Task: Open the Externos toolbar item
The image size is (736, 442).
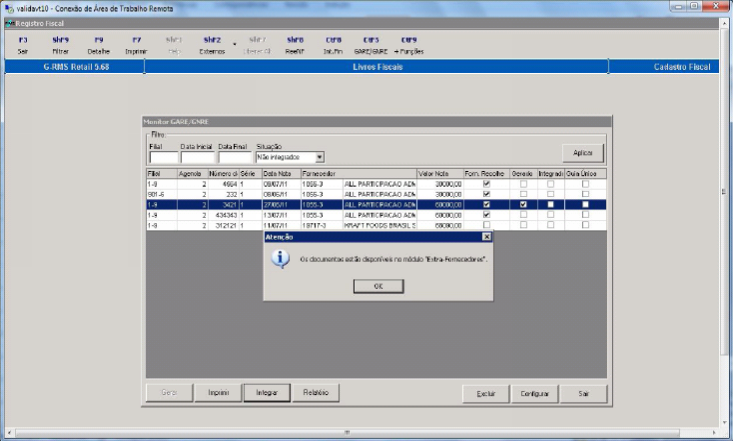Action: coord(212,45)
